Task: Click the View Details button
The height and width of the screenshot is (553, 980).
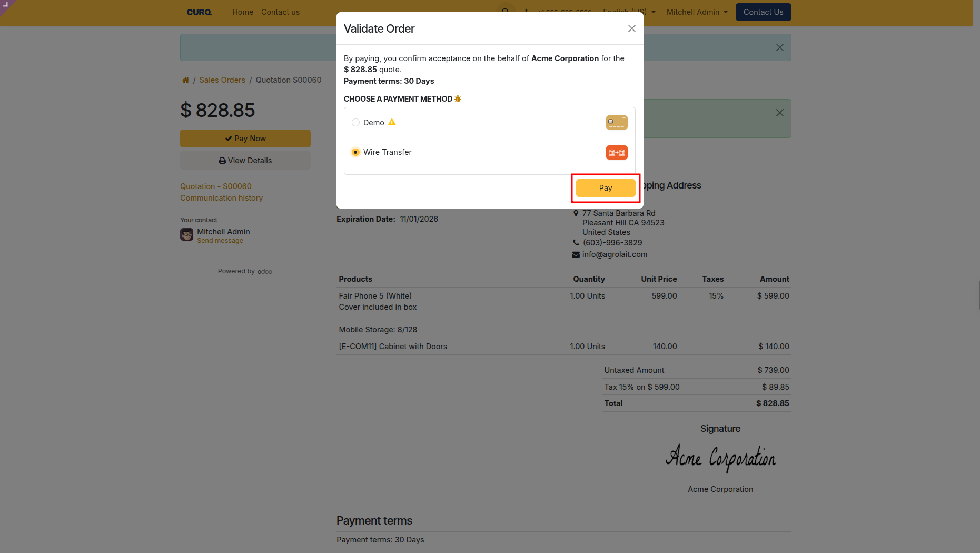Action: point(245,161)
